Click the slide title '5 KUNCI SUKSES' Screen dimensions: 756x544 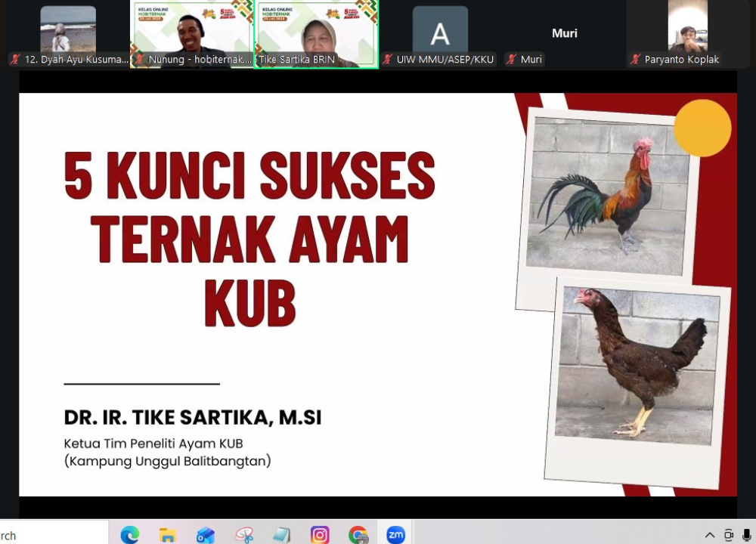click(249, 175)
